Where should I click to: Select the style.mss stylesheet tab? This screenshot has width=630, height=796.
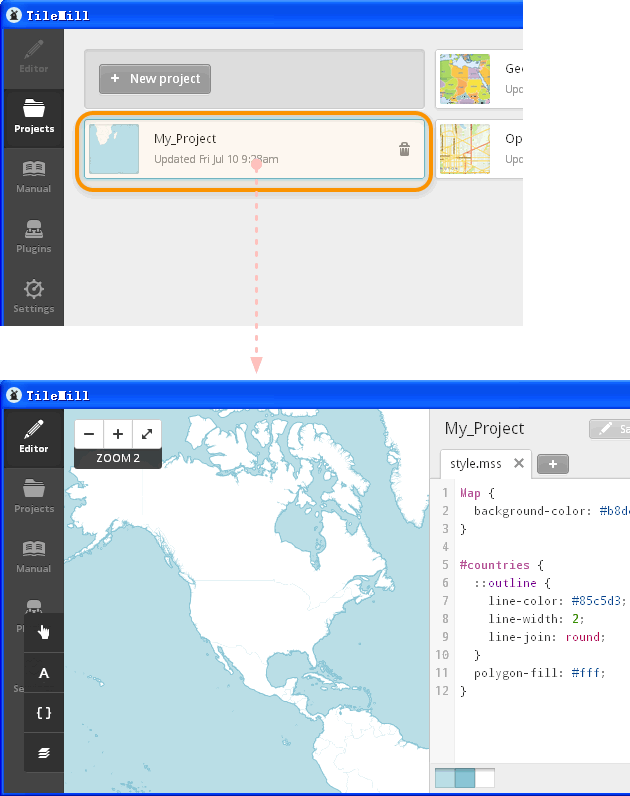pyautogui.click(x=476, y=463)
